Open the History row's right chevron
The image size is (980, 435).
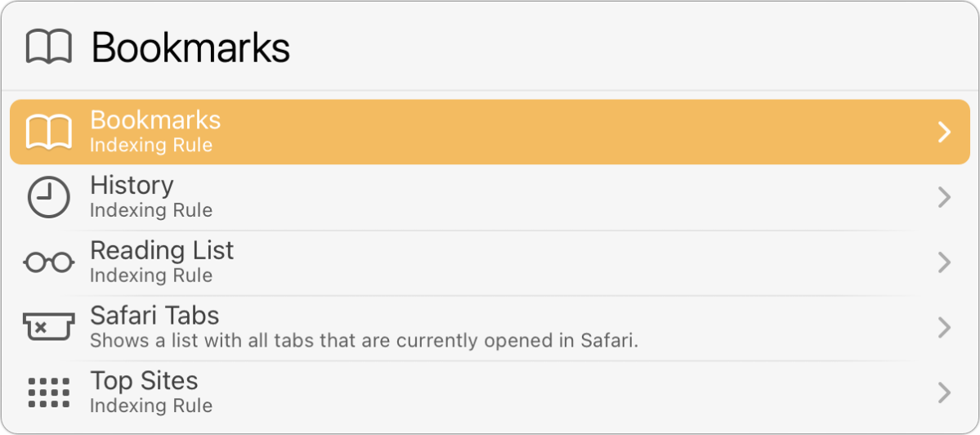944,198
